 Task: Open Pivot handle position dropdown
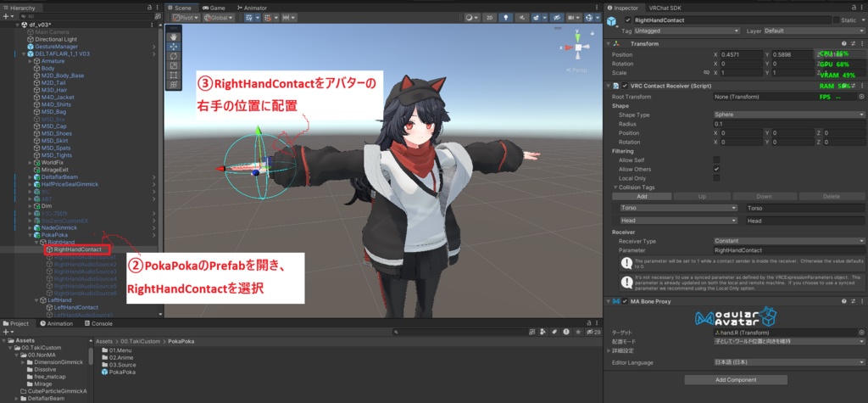point(186,18)
